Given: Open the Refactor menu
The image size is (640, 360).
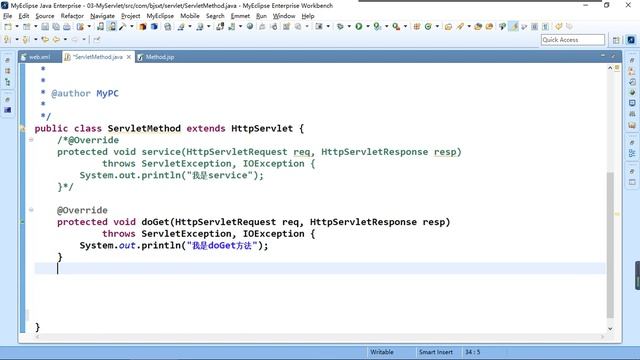Looking at the screenshot, I should tap(72, 16).
